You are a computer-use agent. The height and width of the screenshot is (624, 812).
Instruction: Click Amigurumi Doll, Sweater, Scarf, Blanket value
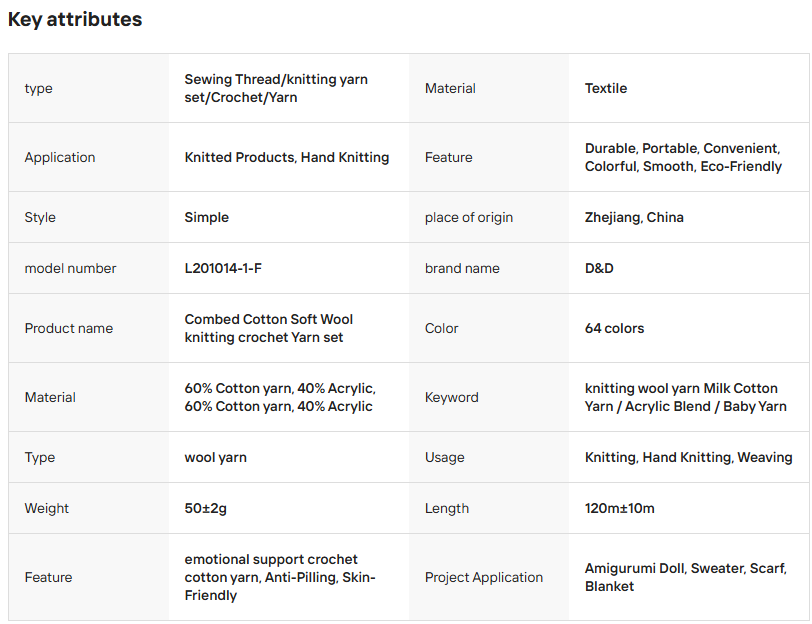[686, 577]
